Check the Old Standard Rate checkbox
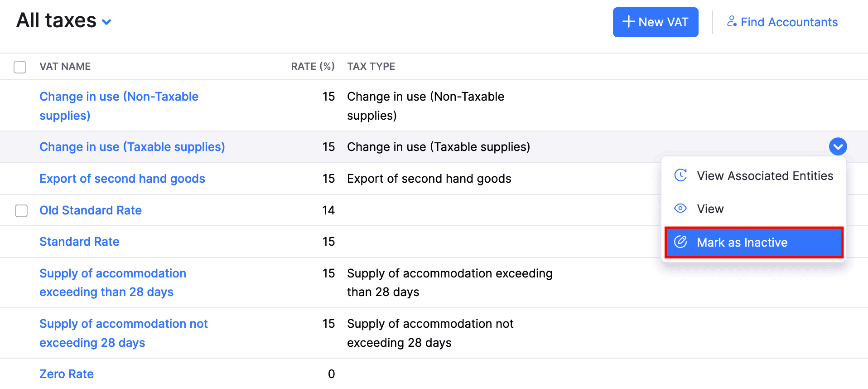 point(21,211)
